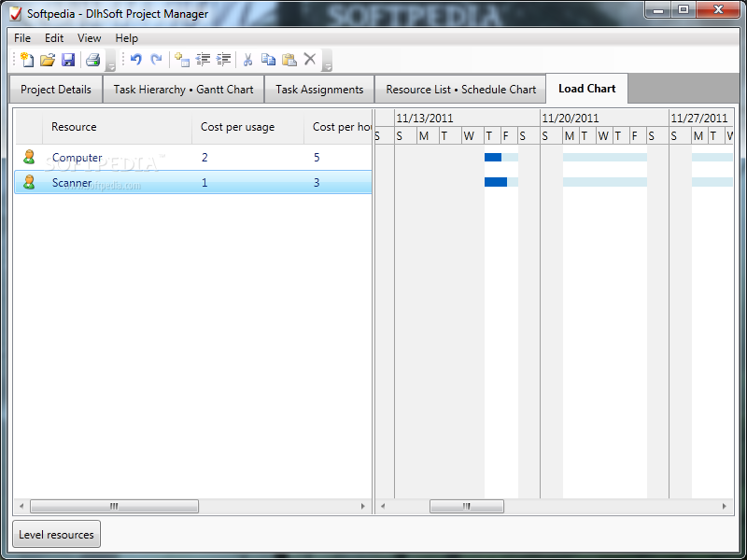This screenshot has height=560, width=747.
Task: Save project with floppy disk icon
Action: pyautogui.click(x=68, y=60)
